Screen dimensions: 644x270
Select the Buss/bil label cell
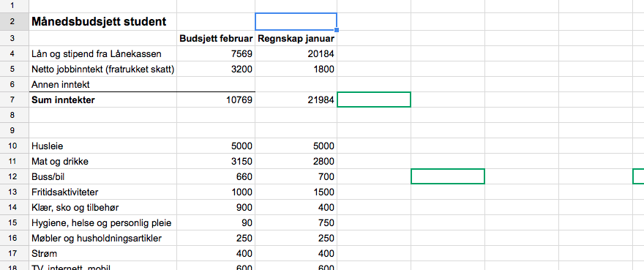pyautogui.click(x=102, y=177)
